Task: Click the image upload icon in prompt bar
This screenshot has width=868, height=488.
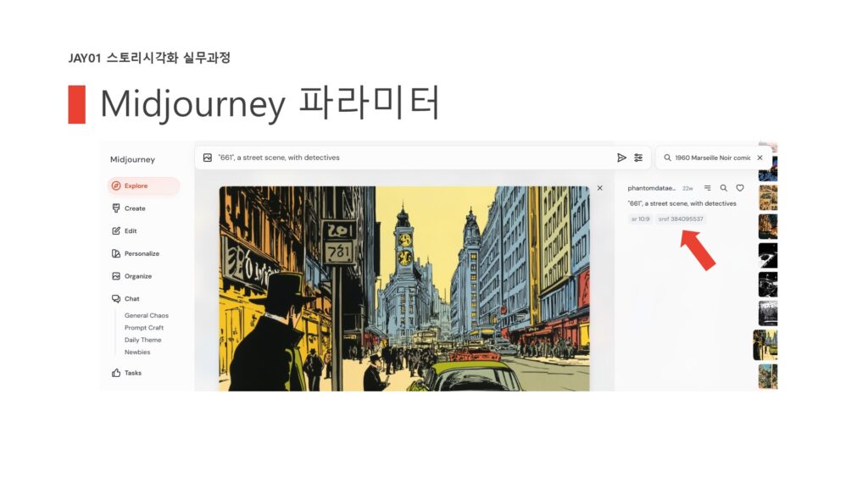Action: coord(208,158)
